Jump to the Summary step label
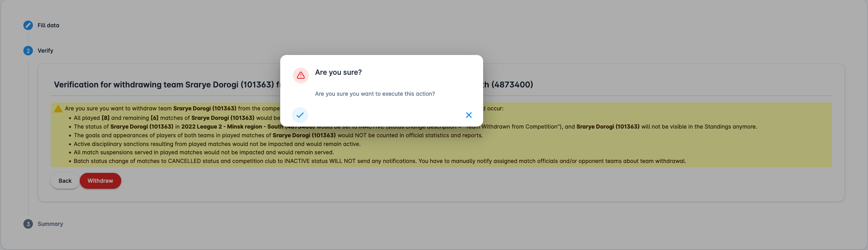 click(50, 224)
